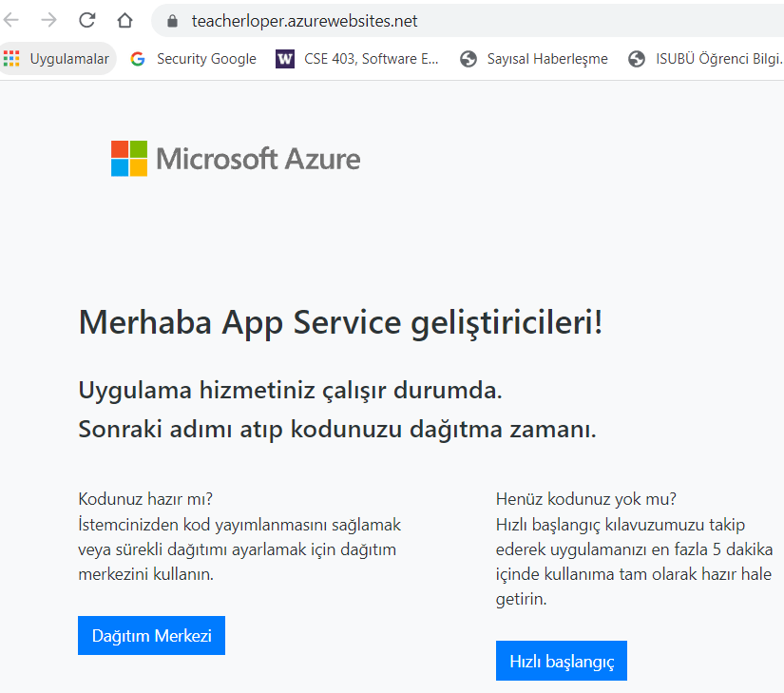Click the Dağıtım Merkezi button

pyautogui.click(x=151, y=636)
